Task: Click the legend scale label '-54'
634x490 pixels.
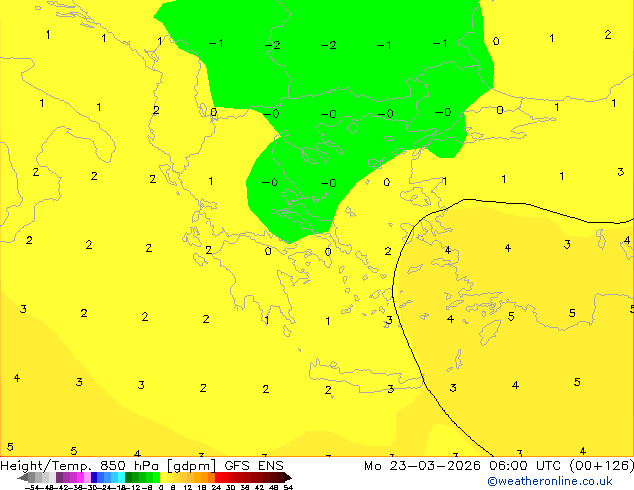Action: (32, 487)
